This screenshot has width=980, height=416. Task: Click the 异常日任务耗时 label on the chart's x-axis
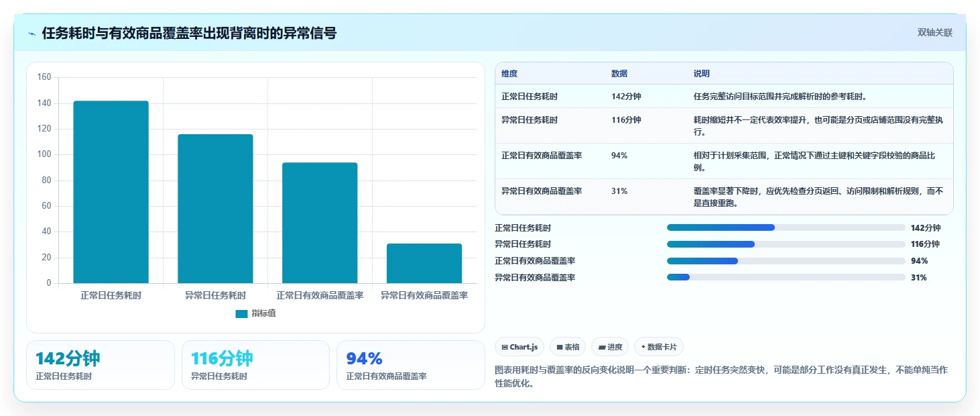(x=215, y=295)
